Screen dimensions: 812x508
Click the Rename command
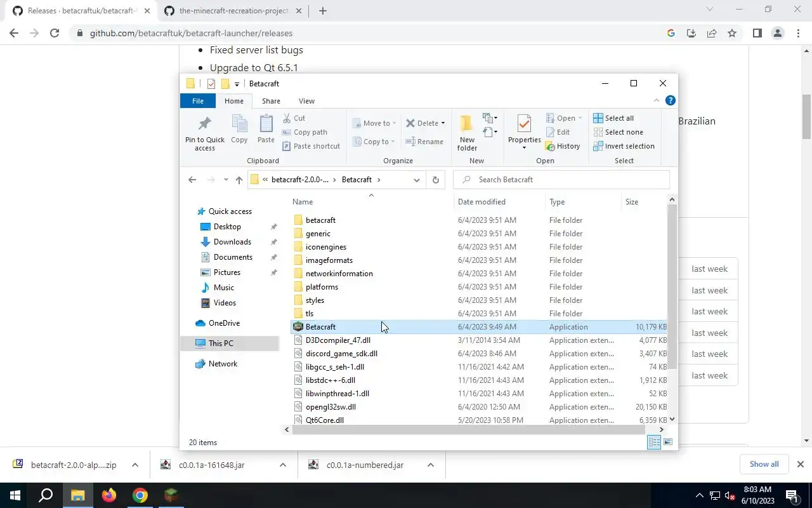point(424,142)
